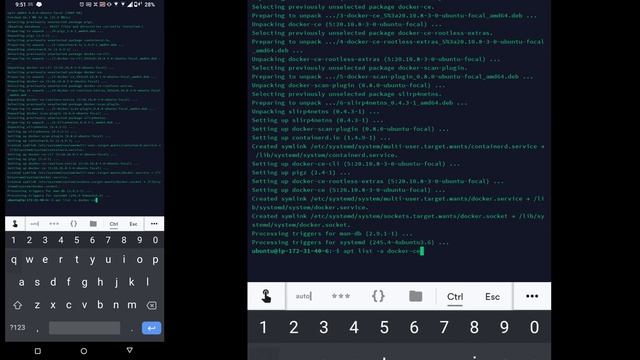
Task: Tap the r key on the phone keyboard
Action: [61, 260]
